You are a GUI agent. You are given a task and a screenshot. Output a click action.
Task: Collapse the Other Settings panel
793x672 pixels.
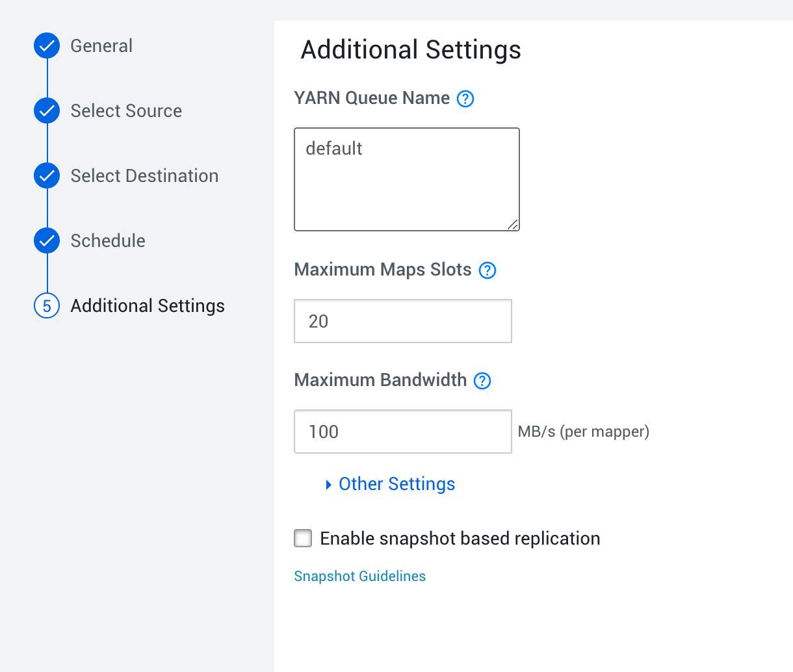(396, 484)
